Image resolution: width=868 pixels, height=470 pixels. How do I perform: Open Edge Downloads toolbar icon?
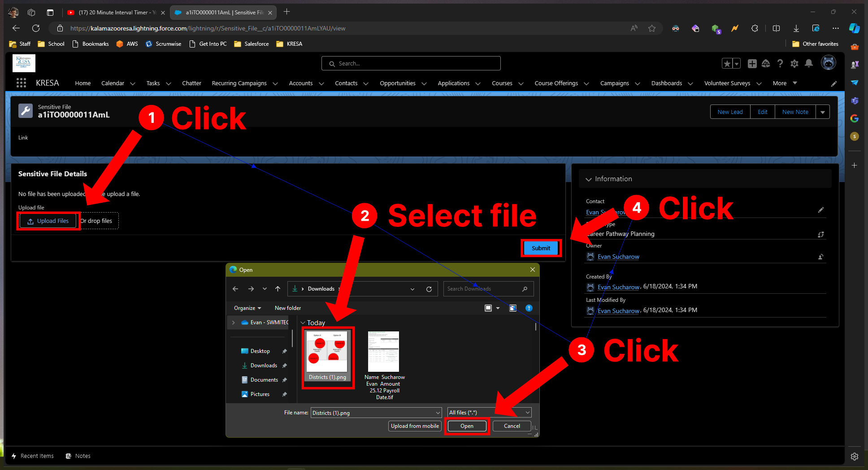pyautogui.click(x=796, y=28)
